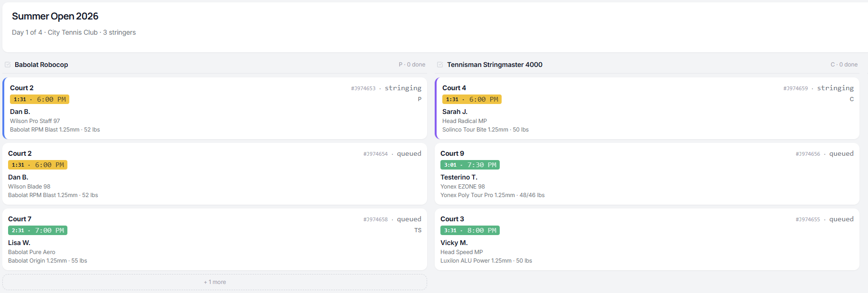
Task: Click the 'Head Speed MP' racquet text
Action: (462, 252)
